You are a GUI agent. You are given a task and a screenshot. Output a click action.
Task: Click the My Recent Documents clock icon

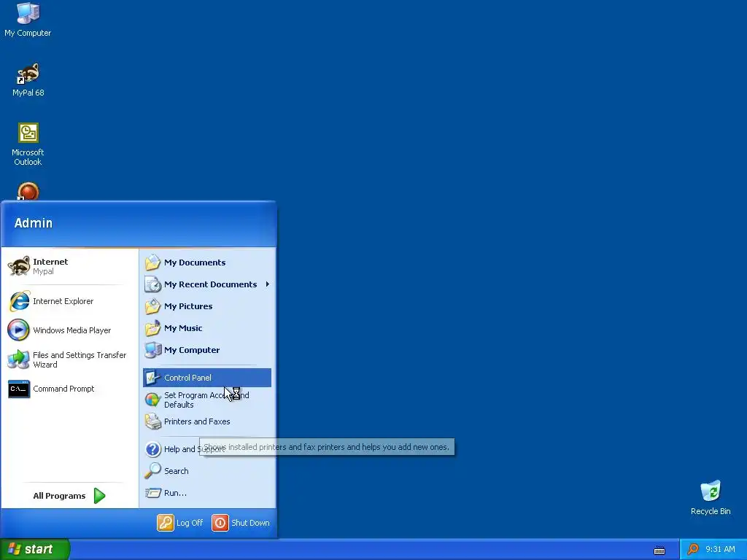coord(153,284)
